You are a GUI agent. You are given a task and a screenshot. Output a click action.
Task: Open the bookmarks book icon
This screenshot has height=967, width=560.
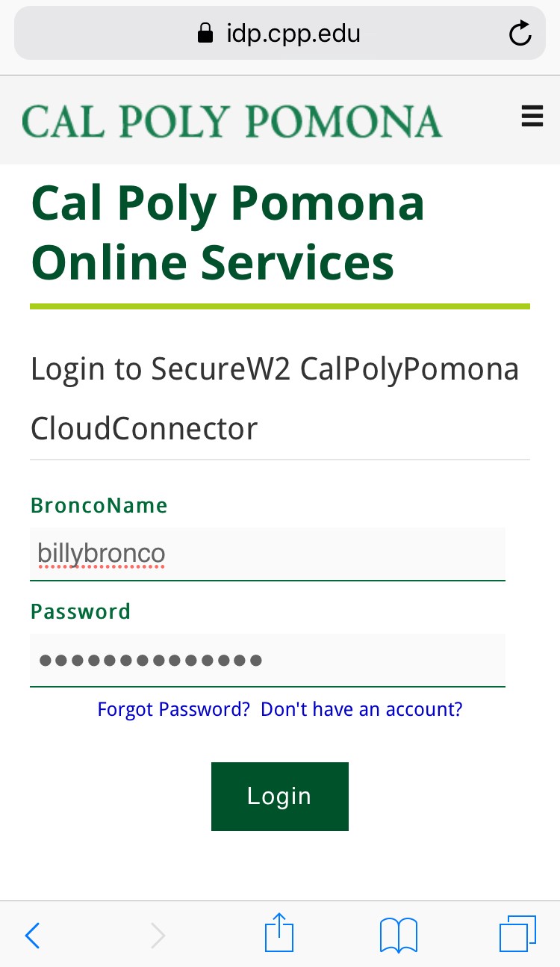pos(398,935)
